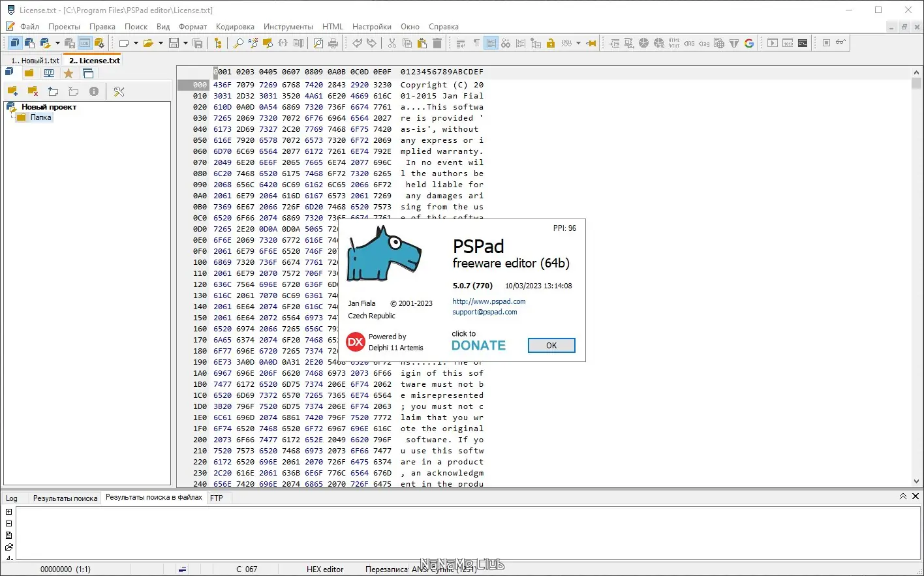Open the http://www.pspad.com link
Image resolution: width=924 pixels, height=576 pixels.
pyautogui.click(x=489, y=301)
